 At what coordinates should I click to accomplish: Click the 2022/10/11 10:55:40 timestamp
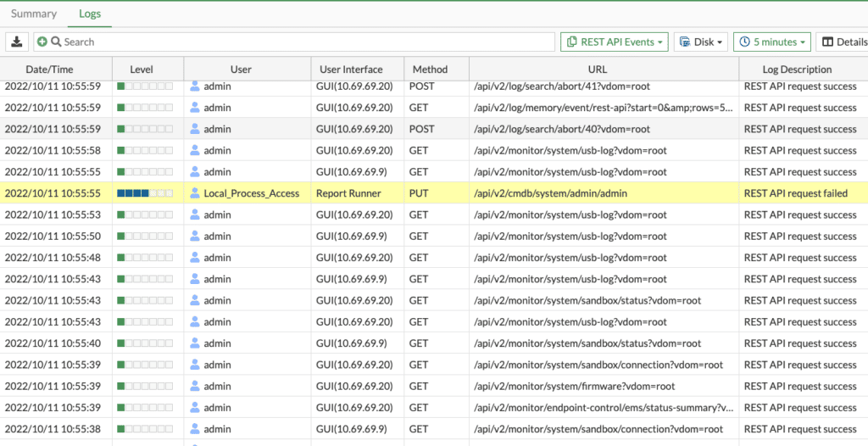click(x=53, y=343)
